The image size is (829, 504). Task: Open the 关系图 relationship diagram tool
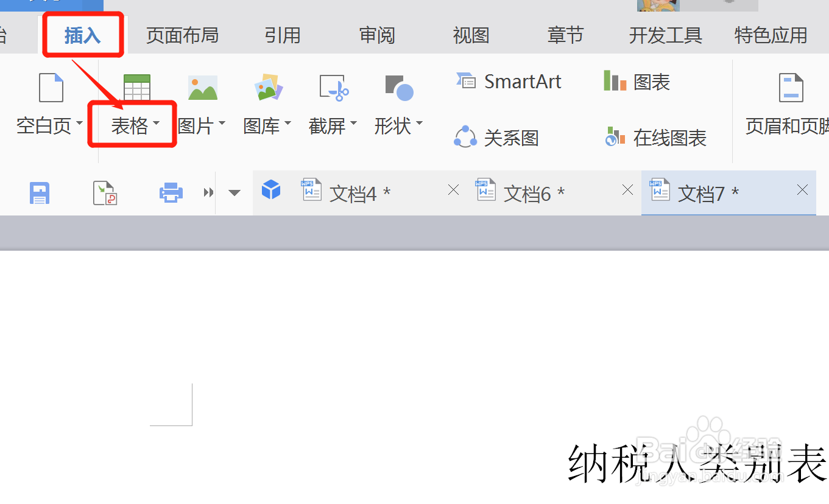496,137
